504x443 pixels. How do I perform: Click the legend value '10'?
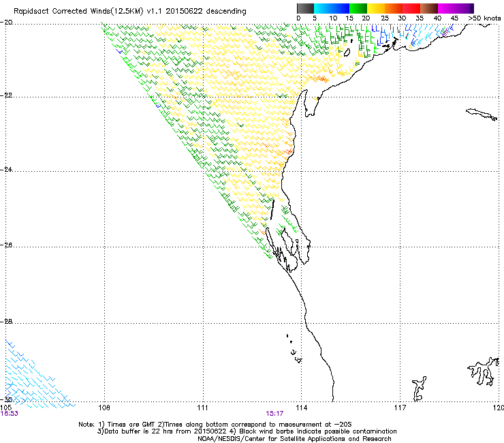click(333, 18)
